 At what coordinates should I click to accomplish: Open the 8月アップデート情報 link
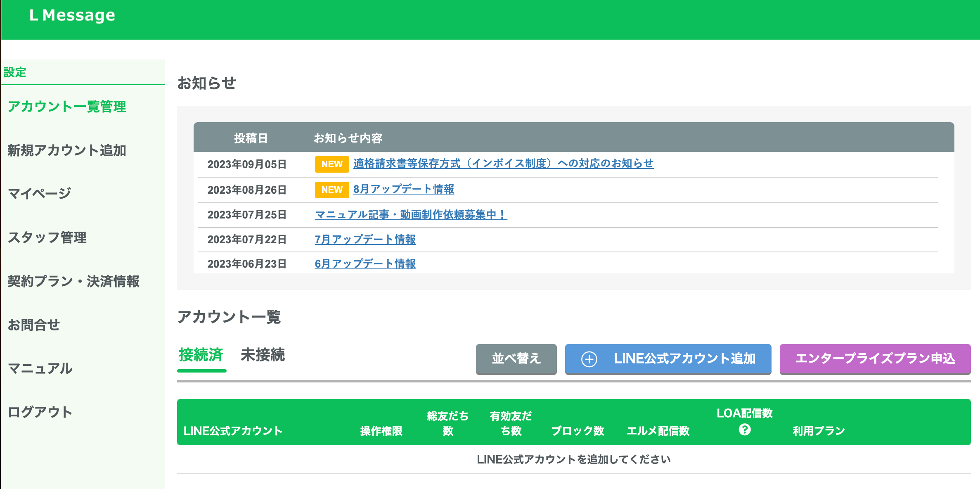point(403,189)
